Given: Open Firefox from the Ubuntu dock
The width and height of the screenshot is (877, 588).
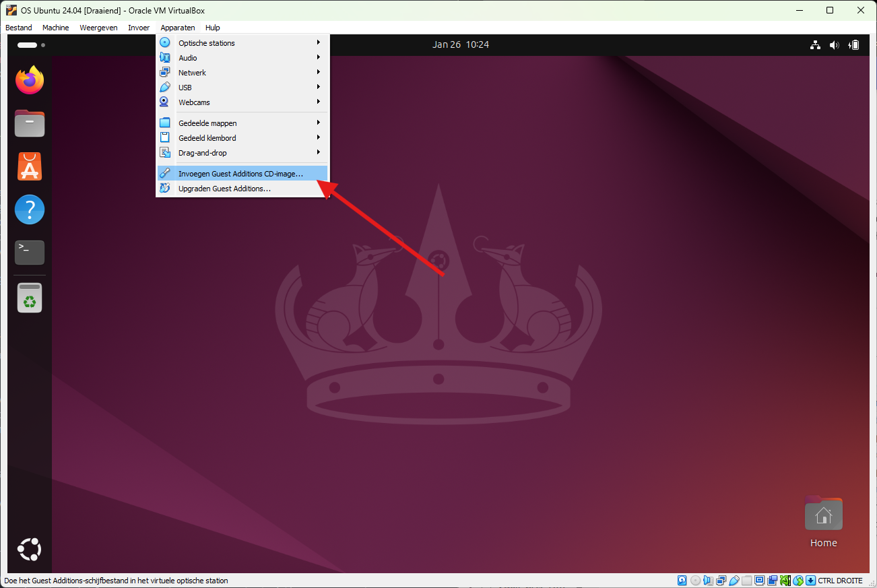Looking at the screenshot, I should (x=29, y=79).
